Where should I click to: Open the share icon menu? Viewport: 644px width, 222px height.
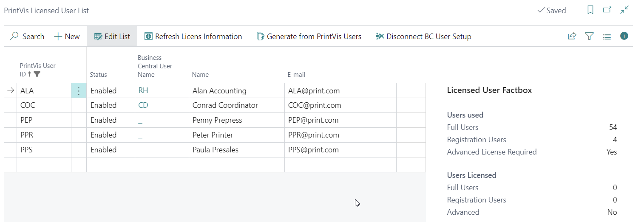pos(572,37)
